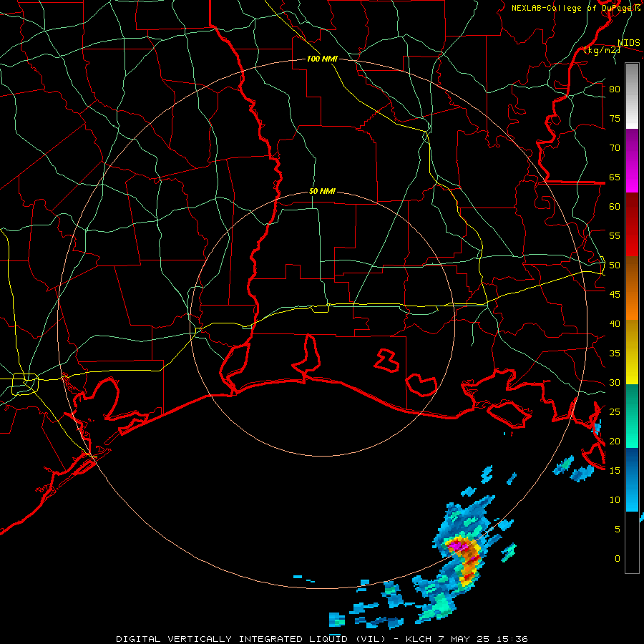Click DIGITAL VERTICALLY INTEGRATED LIQUID in the caption
This screenshot has height=644, width=644.
pos(232,639)
